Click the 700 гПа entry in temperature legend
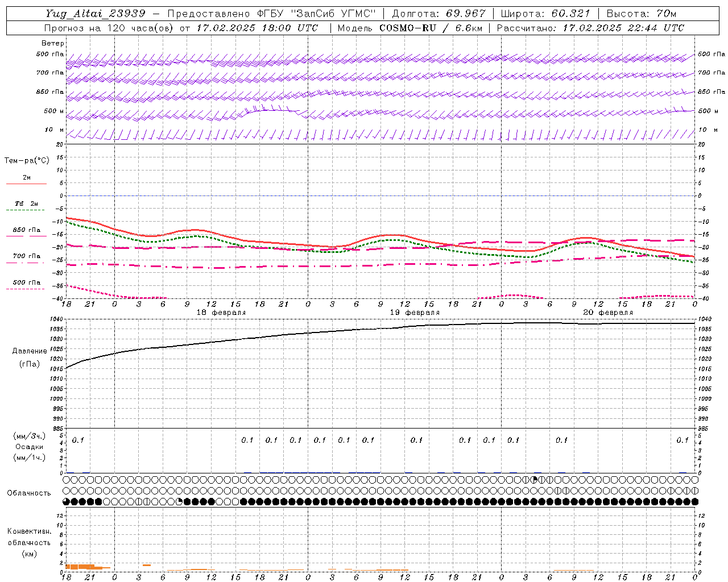Viewport: 728px width, 582px height. click(27, 256)
